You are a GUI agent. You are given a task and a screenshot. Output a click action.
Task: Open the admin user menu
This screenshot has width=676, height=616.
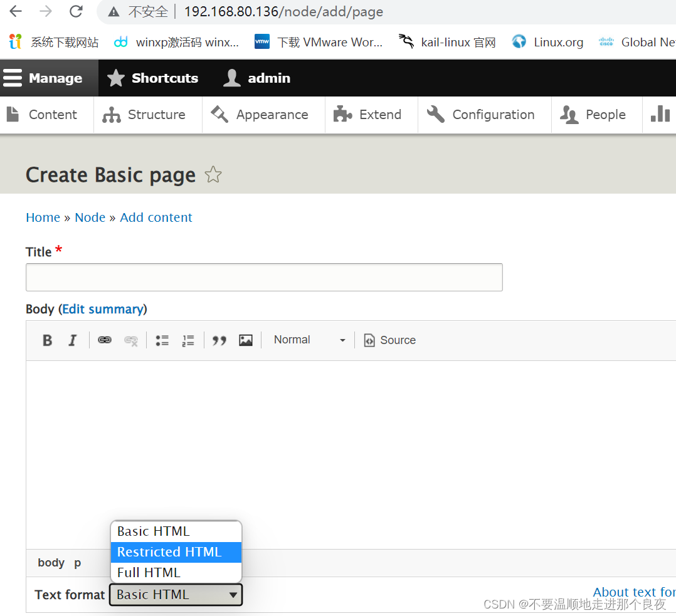[x=257, y=78]
